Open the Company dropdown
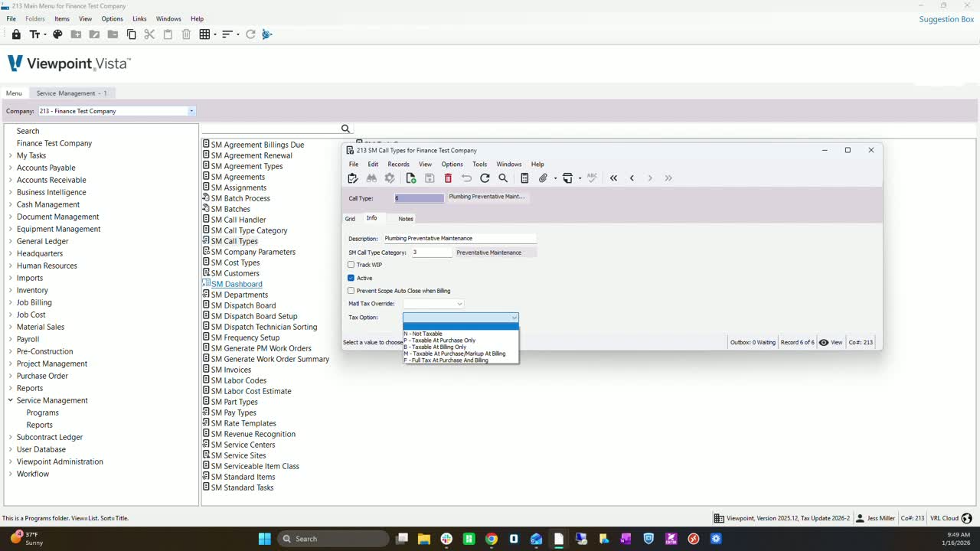The width and height of the screenshot is (980, 551). click(x=191, y=111)
